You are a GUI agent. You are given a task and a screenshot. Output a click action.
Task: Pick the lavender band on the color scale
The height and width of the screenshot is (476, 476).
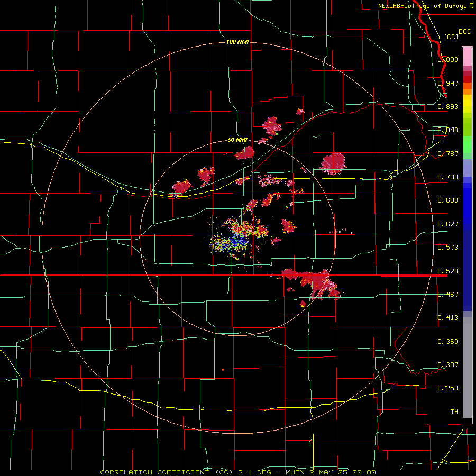467,168
